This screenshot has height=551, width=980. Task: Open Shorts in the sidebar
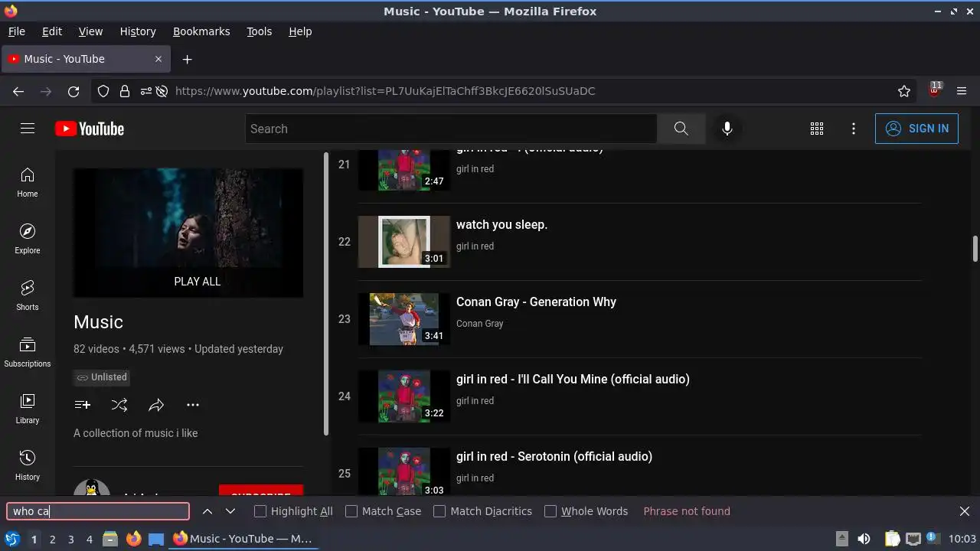[x=28, y=295]
